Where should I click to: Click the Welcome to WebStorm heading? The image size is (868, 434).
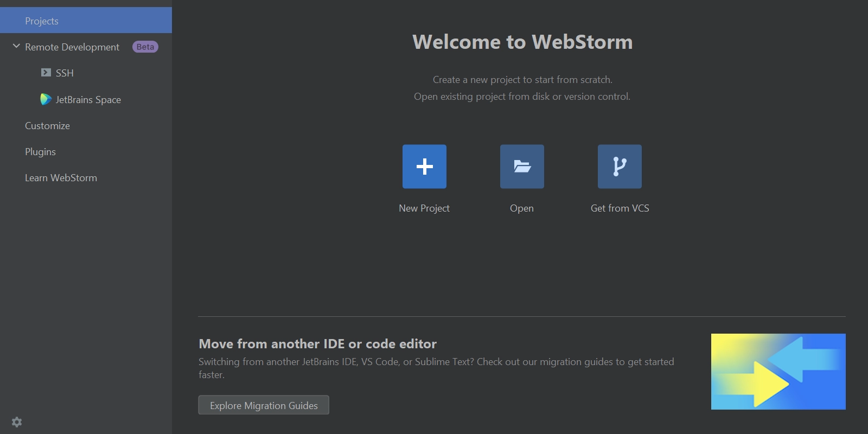(x=522, y=42)
